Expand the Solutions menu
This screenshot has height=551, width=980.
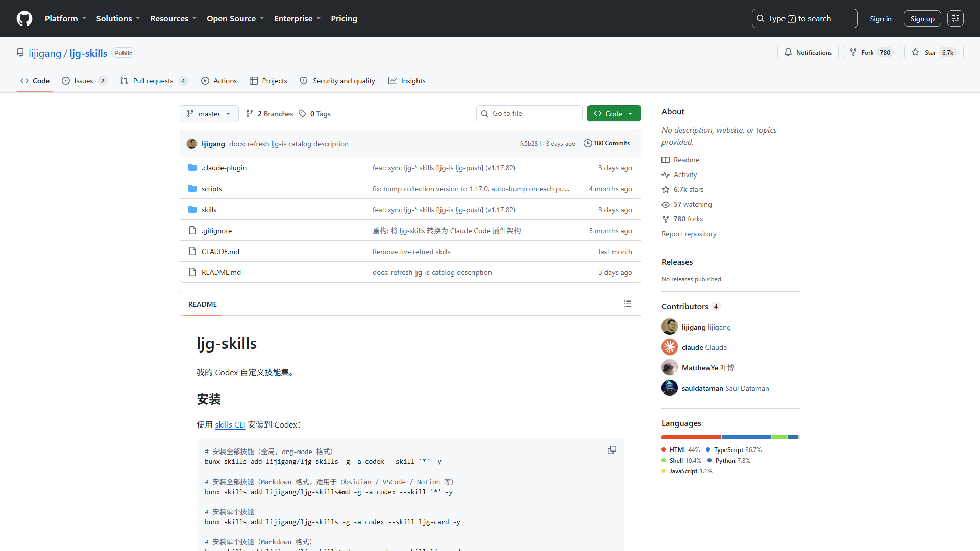(x=118, y=18)
